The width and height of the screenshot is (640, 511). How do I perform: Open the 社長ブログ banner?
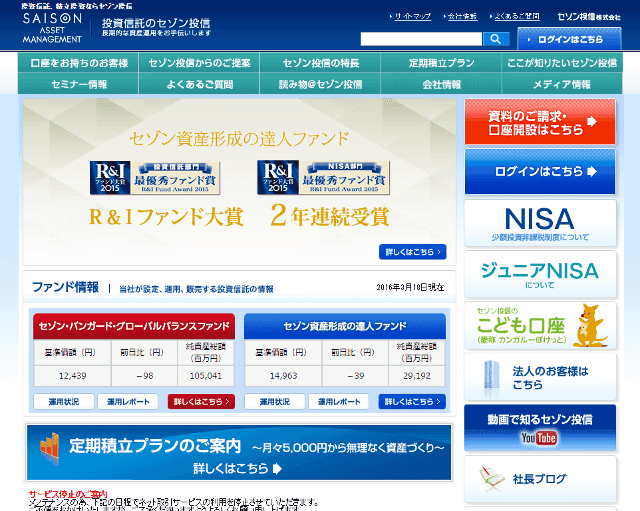[540, 478]
